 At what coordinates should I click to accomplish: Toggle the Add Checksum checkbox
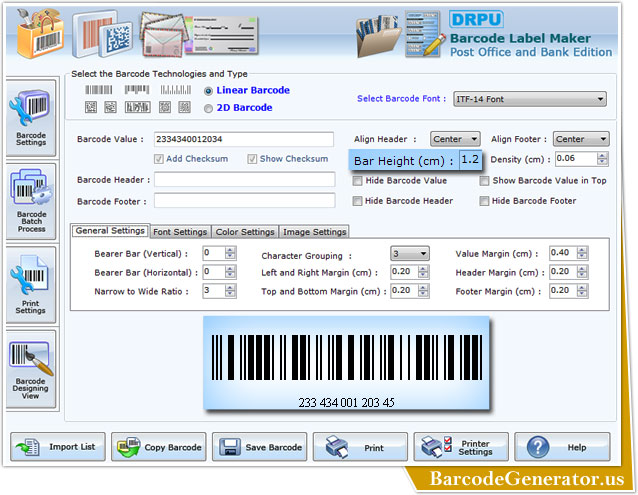[x=159, y=159]
